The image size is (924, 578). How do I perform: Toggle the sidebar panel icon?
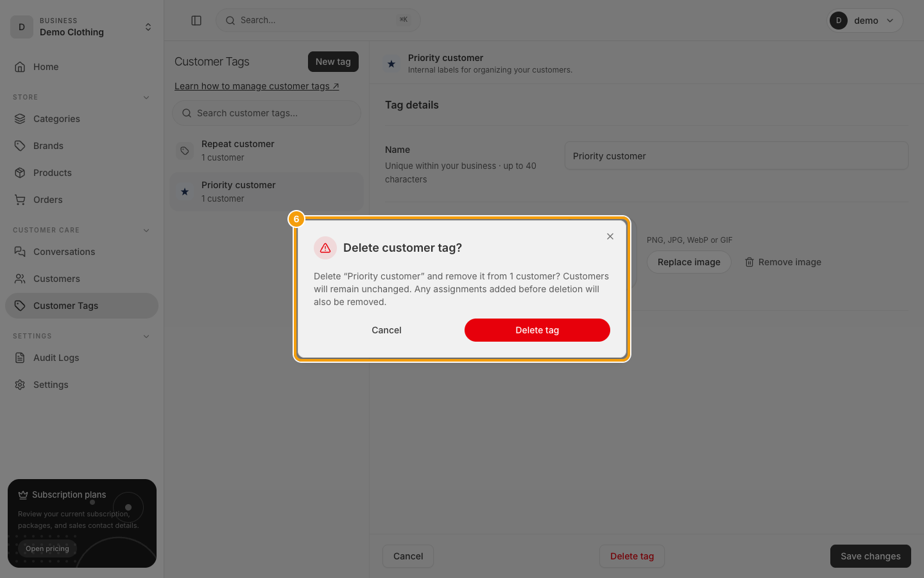pyautogui.click(x=196, y=21)
